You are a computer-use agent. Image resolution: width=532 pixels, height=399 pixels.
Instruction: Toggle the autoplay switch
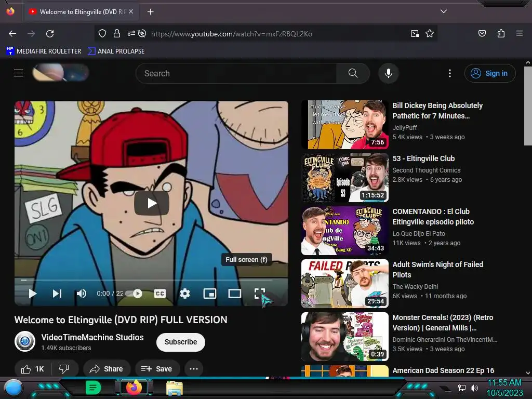(134, 294)
